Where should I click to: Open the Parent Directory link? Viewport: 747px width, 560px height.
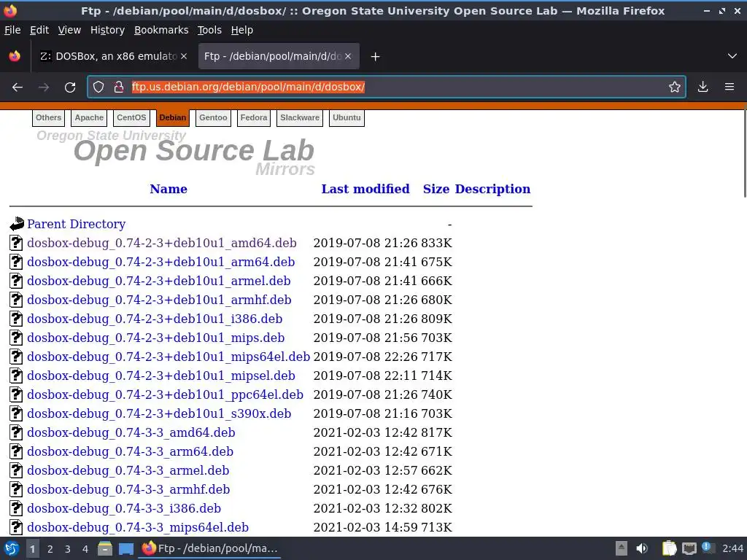click(x=76, y=224)
